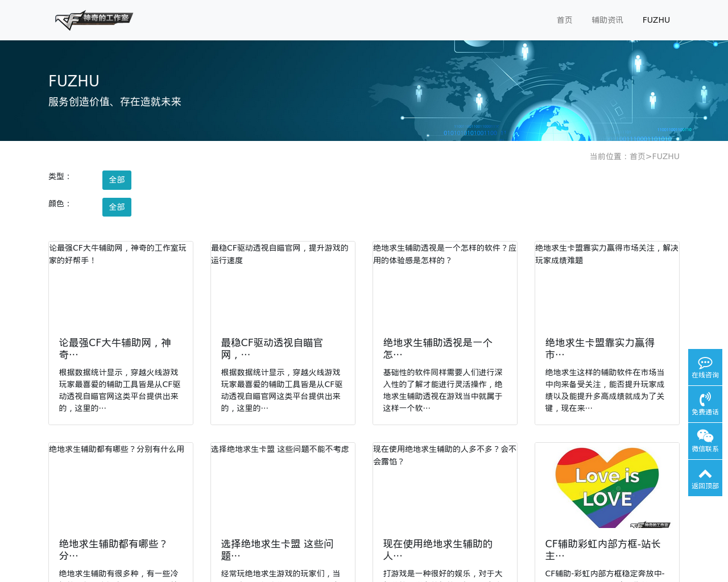728x582 pixels.
Task: Click the 类型： filter label
Action: point(60,176)
